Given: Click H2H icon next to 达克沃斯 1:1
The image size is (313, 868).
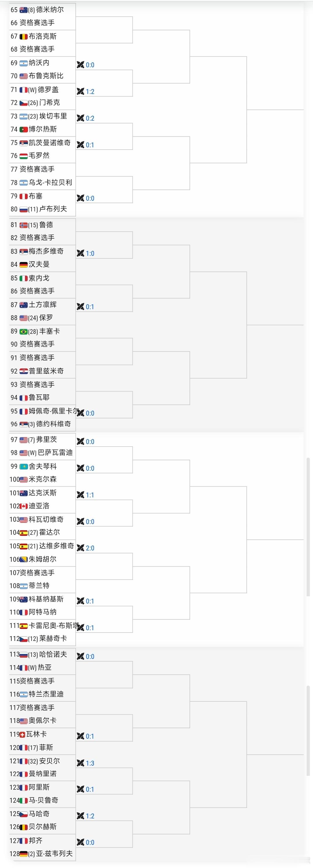Looking at the screenshot, I should coord(81,495).
